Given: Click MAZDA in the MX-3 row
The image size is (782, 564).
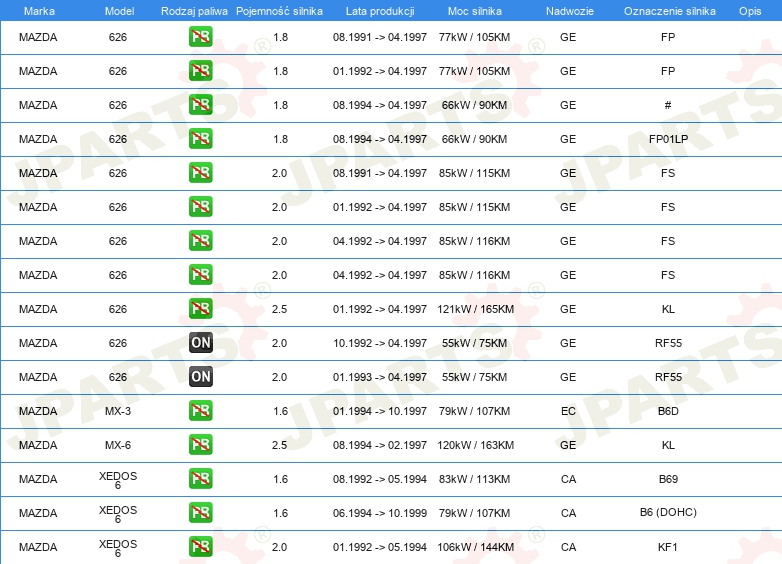Looking at the screenshot, I should tap(38, 411).
